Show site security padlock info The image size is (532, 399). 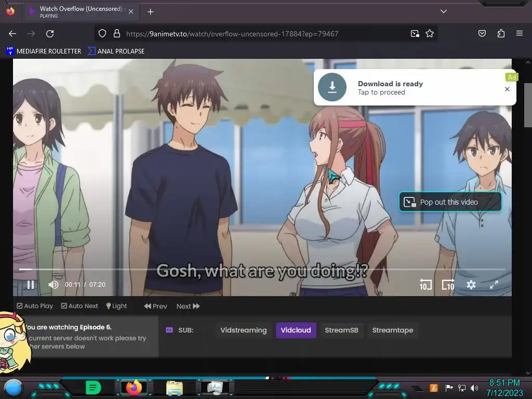pos(117,34)
